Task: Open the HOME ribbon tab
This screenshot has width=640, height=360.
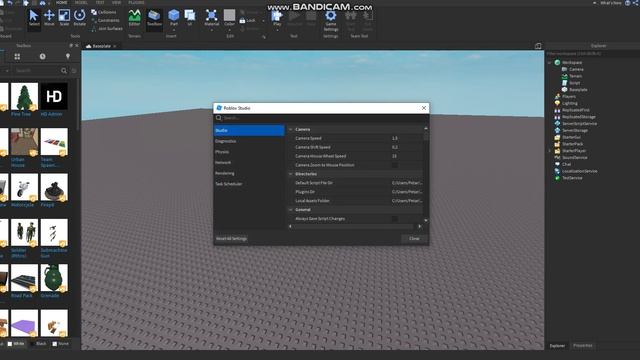Action: coord(62,2)
